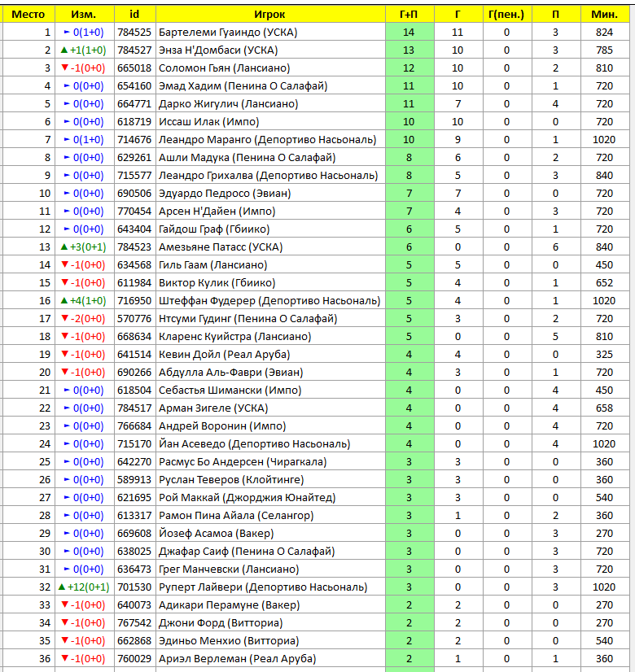Select player name 'Джафар Саиф (Пенина О Салафай)'
The image size is (635, 672).
point(247,552)
